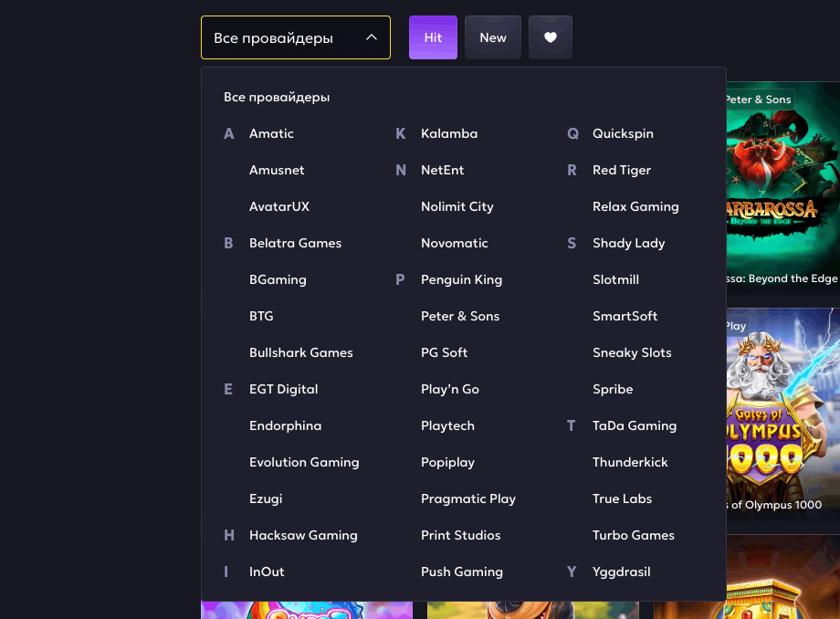Choose Amatic from the provider list
Viewport: 840px width, 619px height.
tap(271, 133)
